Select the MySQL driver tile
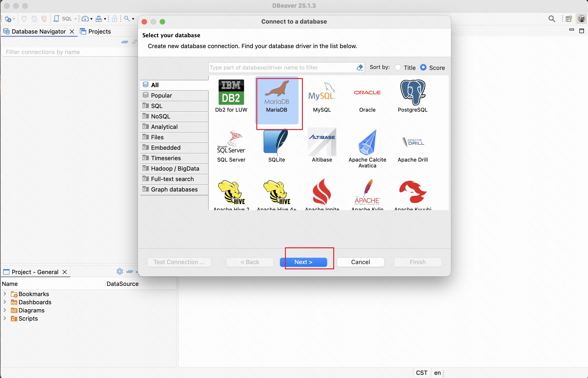The width and height of the screenshot is (588, 378). pyautogui.click(x=322, y=97)
